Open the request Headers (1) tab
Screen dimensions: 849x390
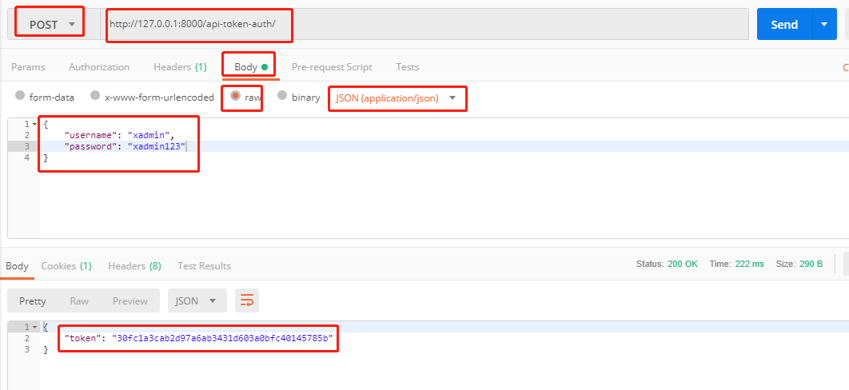[x=180, y=67]
